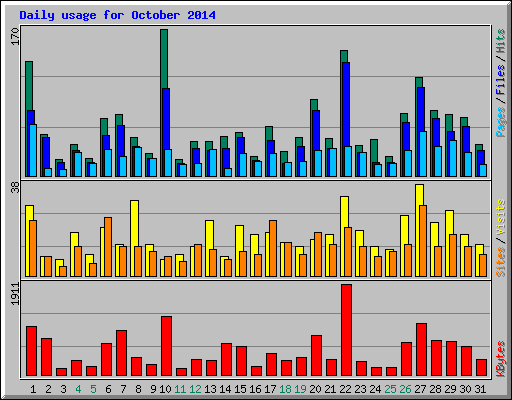Viewport: 512px width, 400px height.
Task: Click the tallest red KBytes bar on day 22
Action: [346, 330]
